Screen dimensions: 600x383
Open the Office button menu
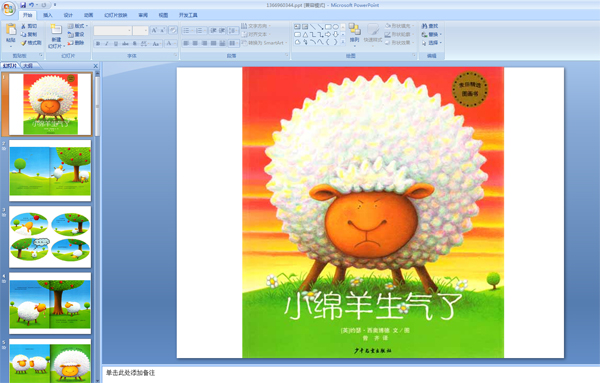pyautogui.click(x=8, y=8)
